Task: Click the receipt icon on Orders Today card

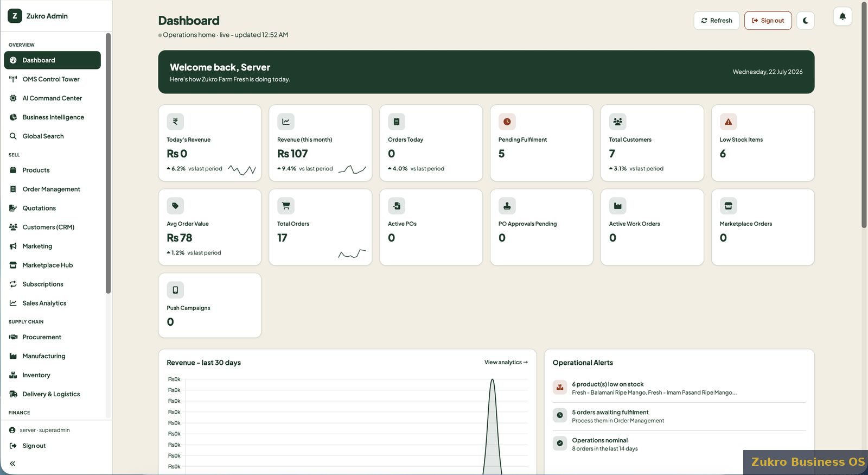Action: (x=397, y=122)
